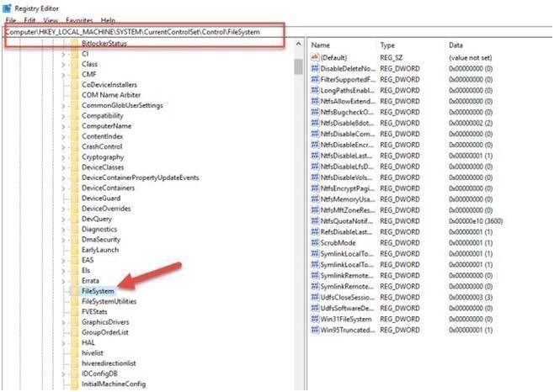The image size is (554, 392).
Task: Select the hivelist key
Action: click(93, 352)
